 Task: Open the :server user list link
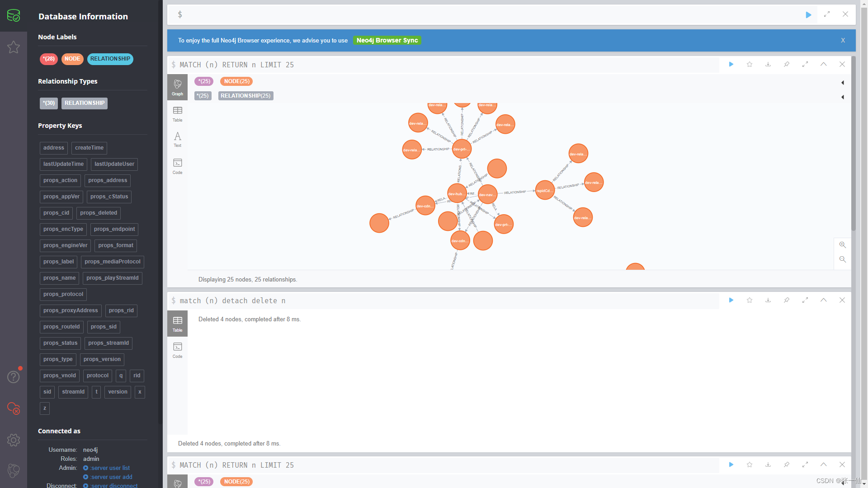pos(109,468)
